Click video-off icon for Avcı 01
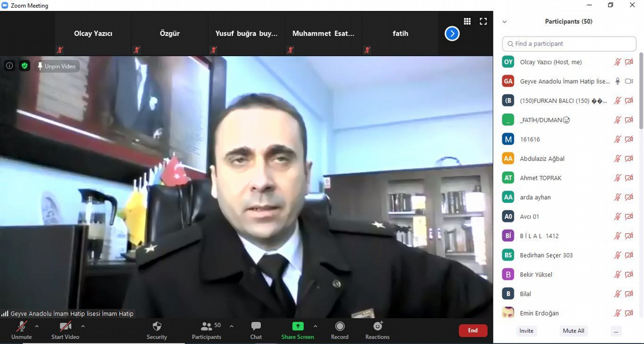Screen dimensions: 644x344 point(629,216)
